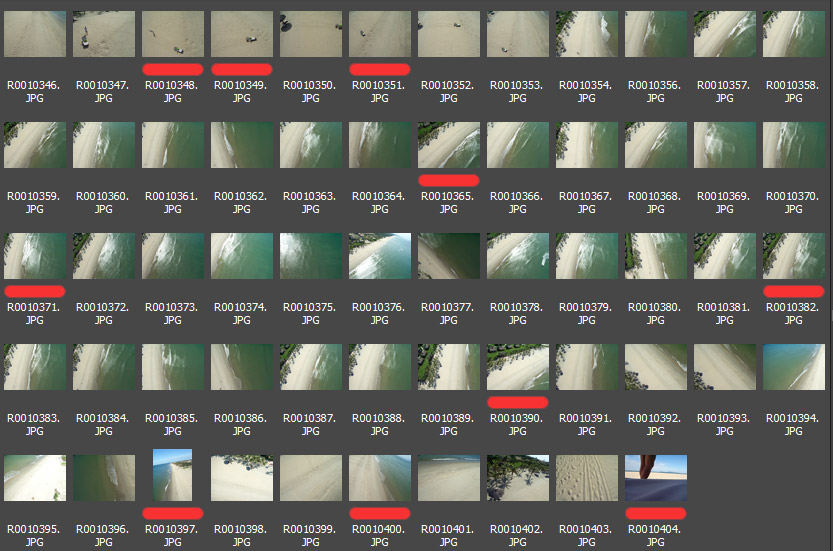This screenshot has height=551, width=833.
Task: Click the file name R0010384.JPG
Action: coord(103,425)
